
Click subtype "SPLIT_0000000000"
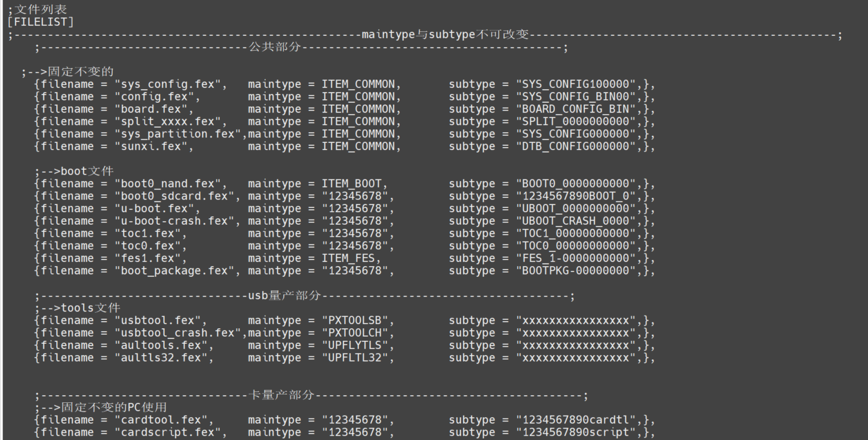click(576, 122)
